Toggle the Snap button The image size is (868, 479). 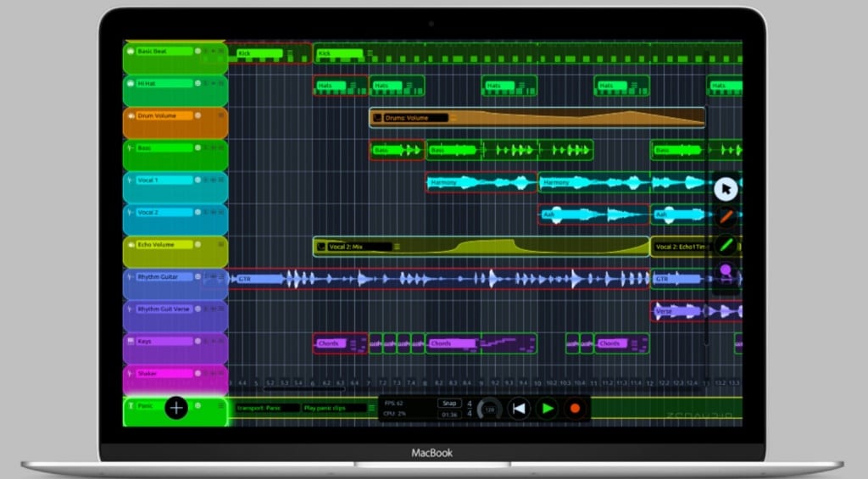[x=449, y=403]
